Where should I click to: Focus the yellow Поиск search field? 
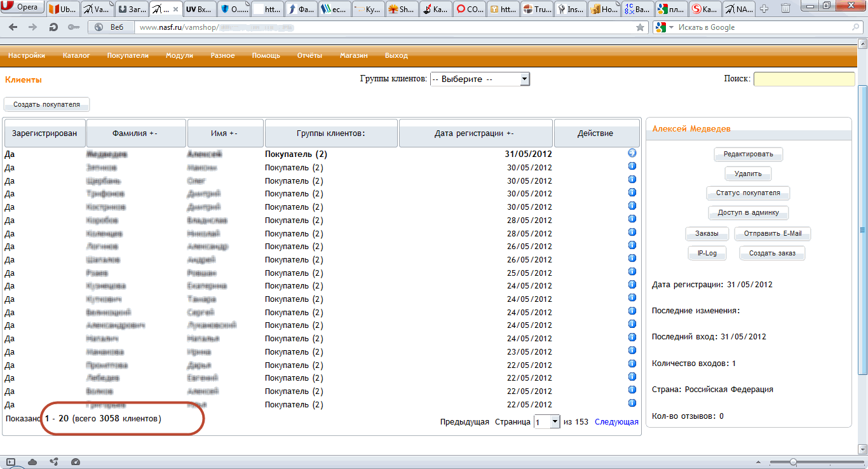tap(804, 79)
